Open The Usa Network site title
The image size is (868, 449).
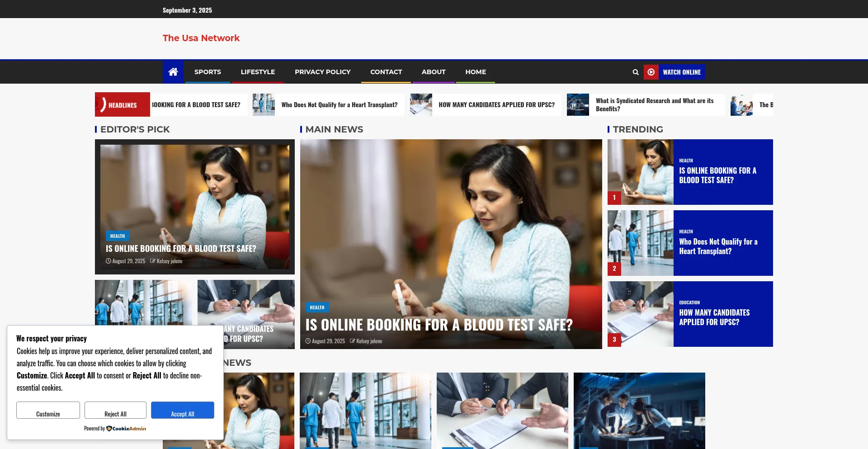coord(201,38)
